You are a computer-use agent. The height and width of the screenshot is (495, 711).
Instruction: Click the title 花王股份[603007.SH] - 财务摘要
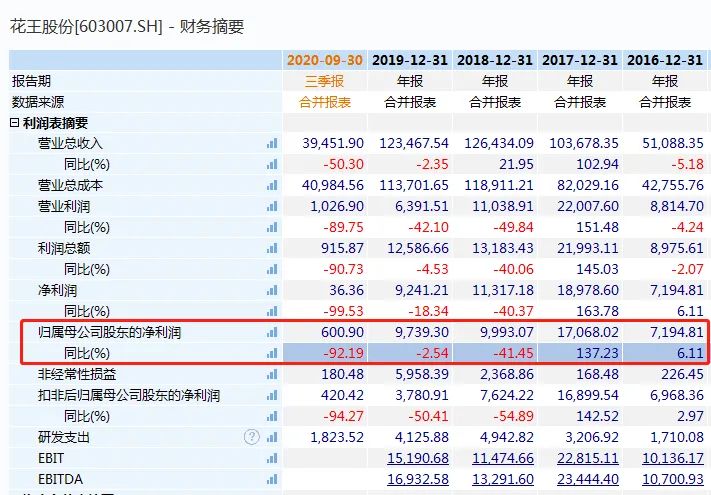[127, 26]
